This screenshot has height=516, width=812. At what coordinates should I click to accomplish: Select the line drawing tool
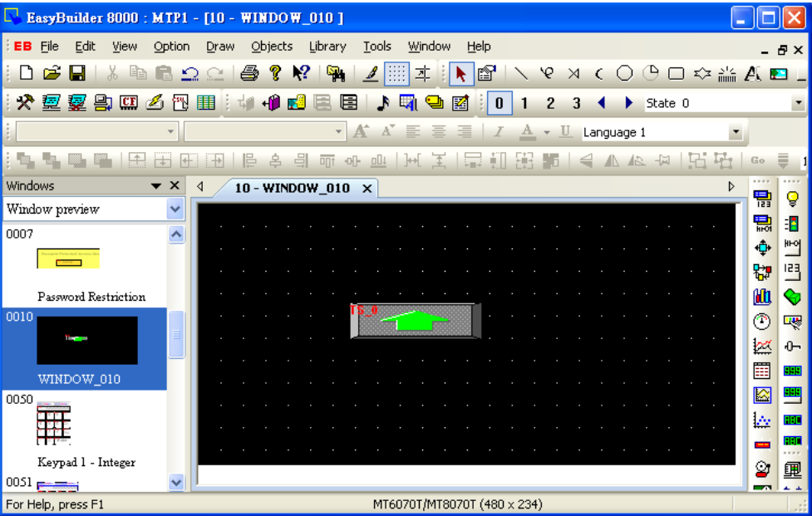pyautogui.click(x=521, y=73)
